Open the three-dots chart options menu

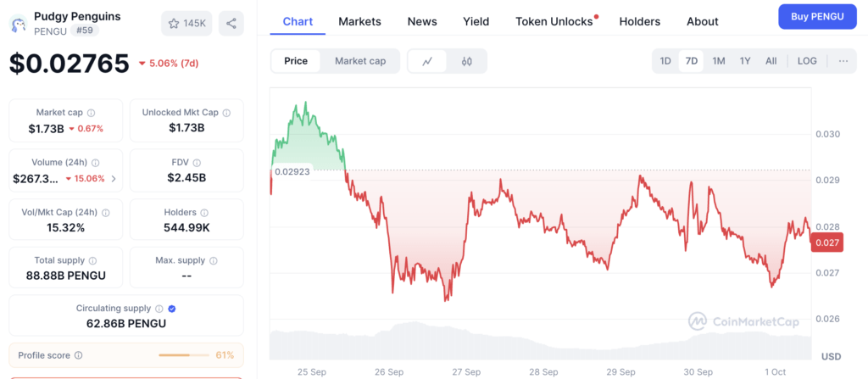click(843, 61)
